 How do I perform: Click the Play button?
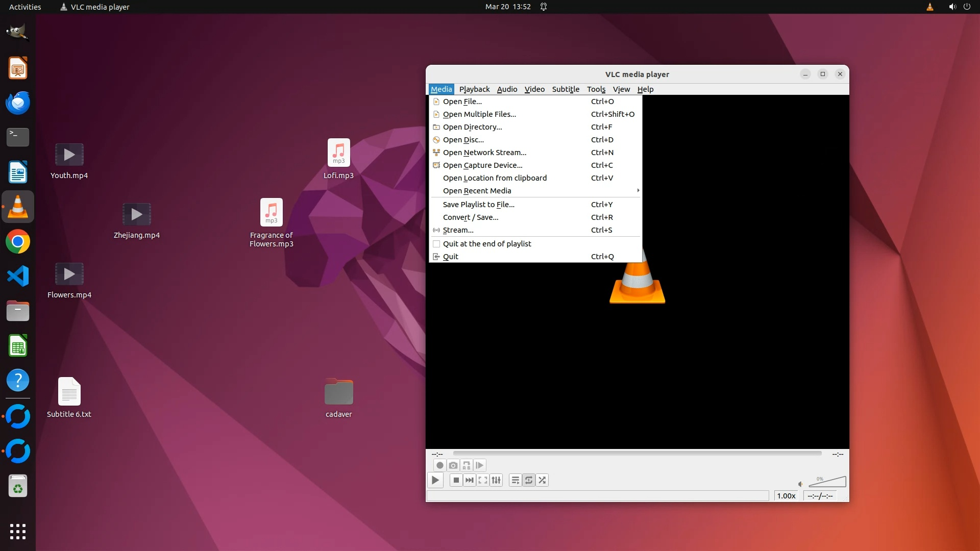435,480
